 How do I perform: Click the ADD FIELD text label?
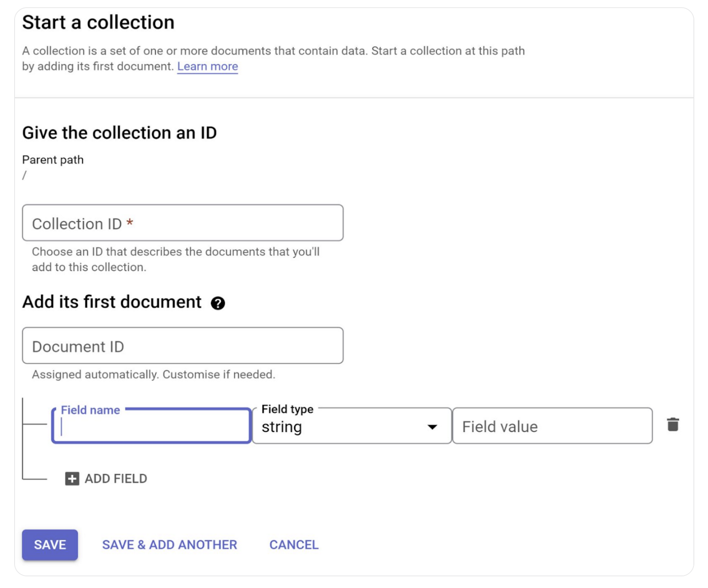(x=116, y=479)
